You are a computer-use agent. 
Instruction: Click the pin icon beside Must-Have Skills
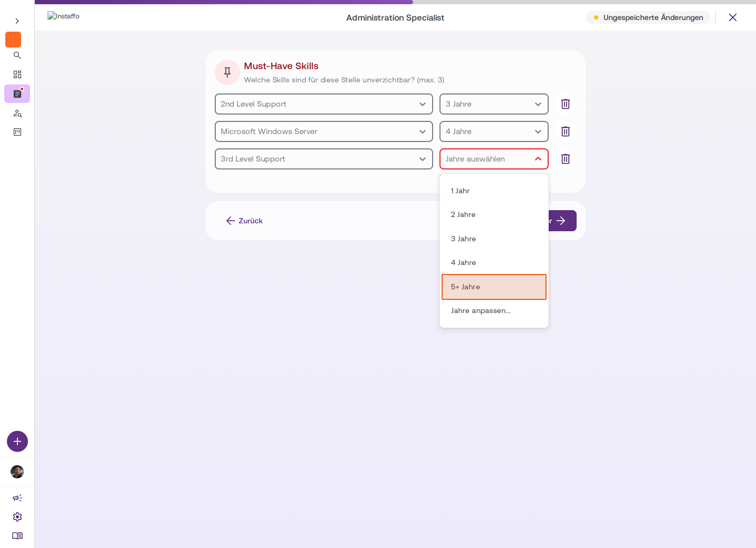click(x=227, y=72)
